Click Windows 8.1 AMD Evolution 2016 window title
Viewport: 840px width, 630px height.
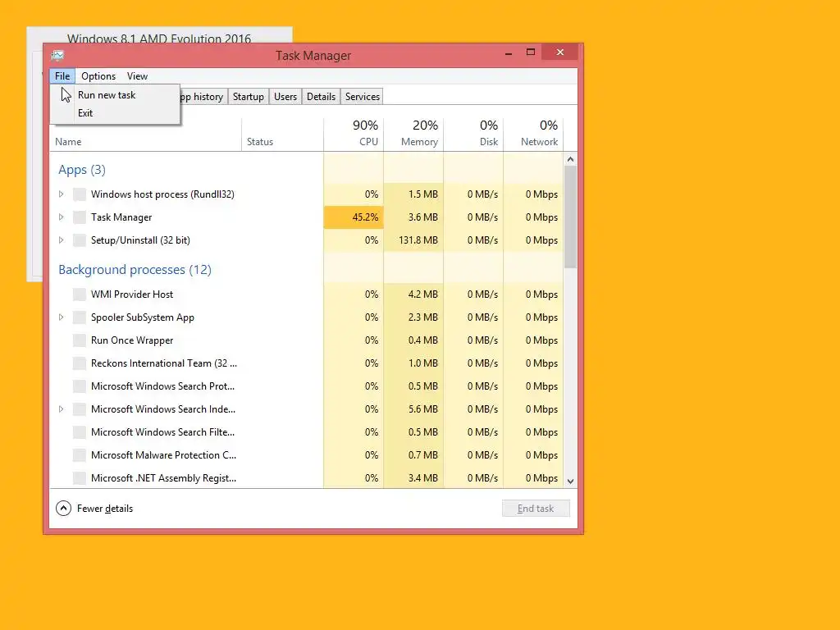tap(159, 38)
